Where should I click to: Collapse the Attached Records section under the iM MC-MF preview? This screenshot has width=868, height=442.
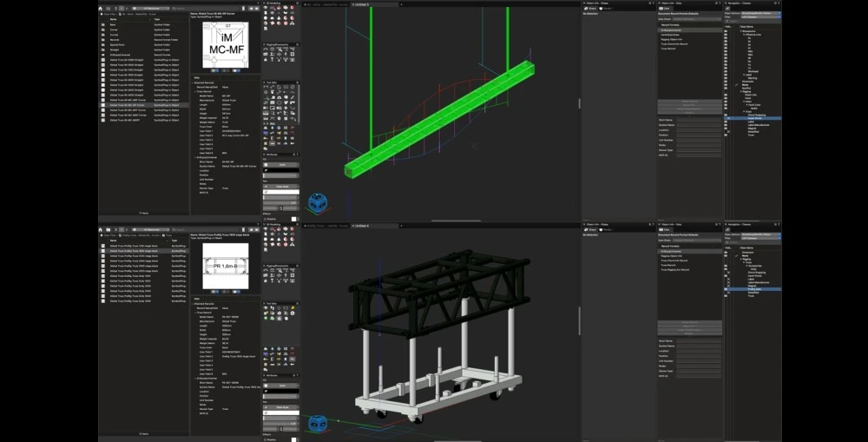[193, 82]
